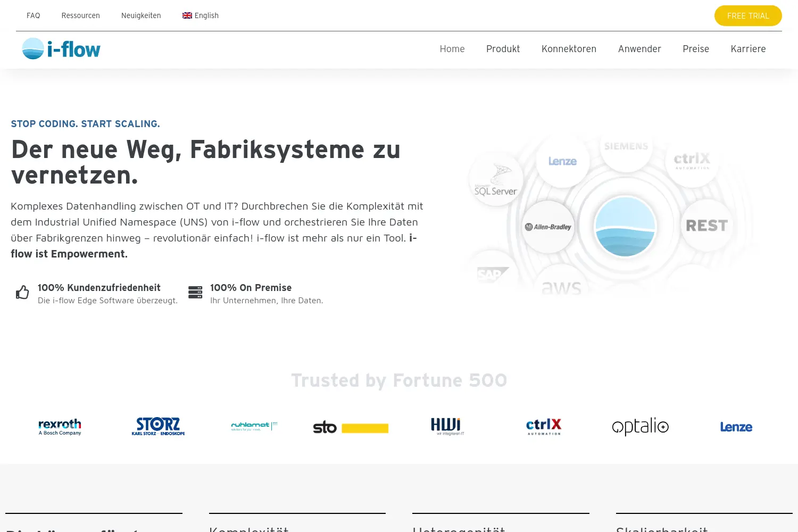The height and width of the screenshot is (532, 798).
Task: Open the Konnektoren menu item
Action: (x=569, y=49)
